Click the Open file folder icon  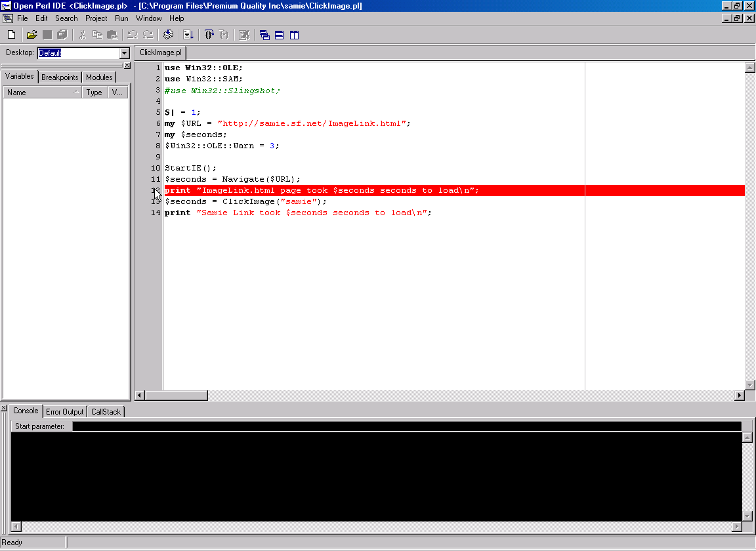click(31, 35)
